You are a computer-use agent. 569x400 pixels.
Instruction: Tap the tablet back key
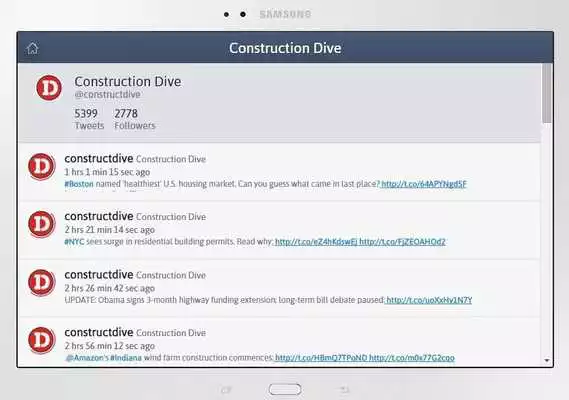point(343,389)
